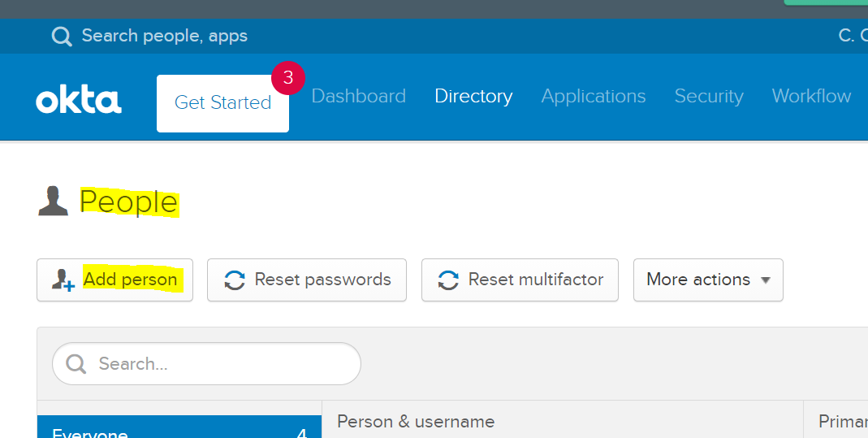Click the Reset multifactor refresh icon
The height and width of the screenshot is (438, 868).
(448, 280)
